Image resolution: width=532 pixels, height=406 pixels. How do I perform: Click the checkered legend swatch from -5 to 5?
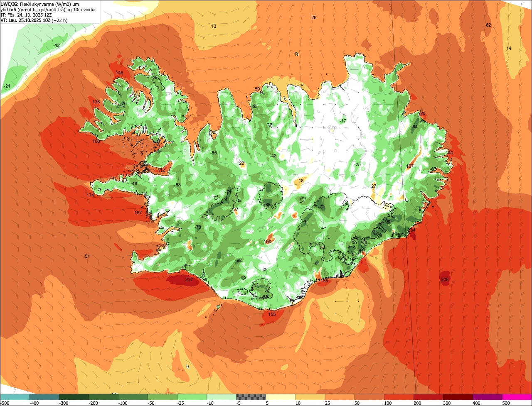[251, 397]
